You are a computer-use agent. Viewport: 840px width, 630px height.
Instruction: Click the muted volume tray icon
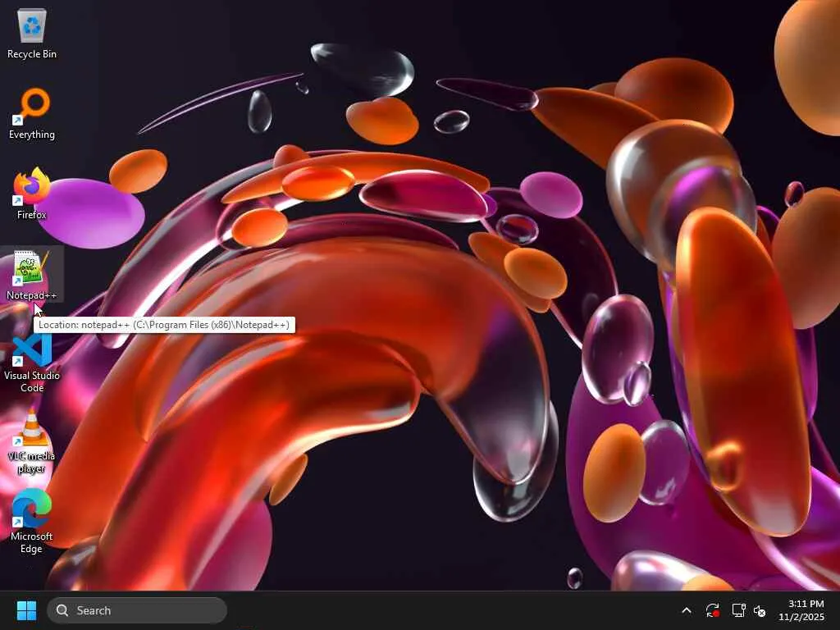point(760,610)
